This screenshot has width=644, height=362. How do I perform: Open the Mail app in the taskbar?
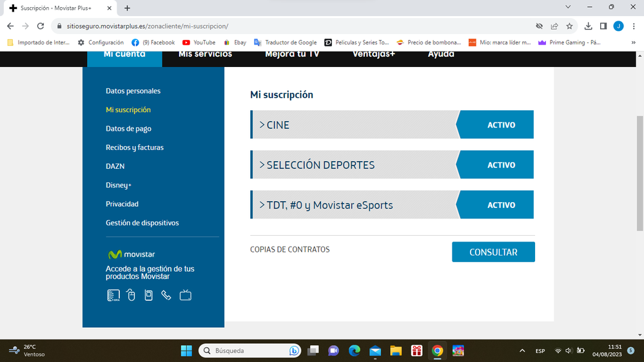tap(375, 350)
